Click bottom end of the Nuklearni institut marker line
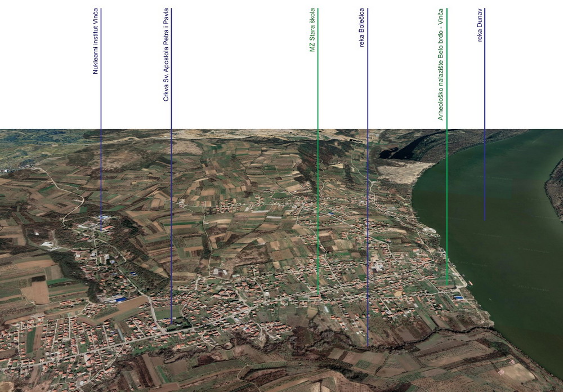This screenshot has height=392, width=563. point(101,230)
